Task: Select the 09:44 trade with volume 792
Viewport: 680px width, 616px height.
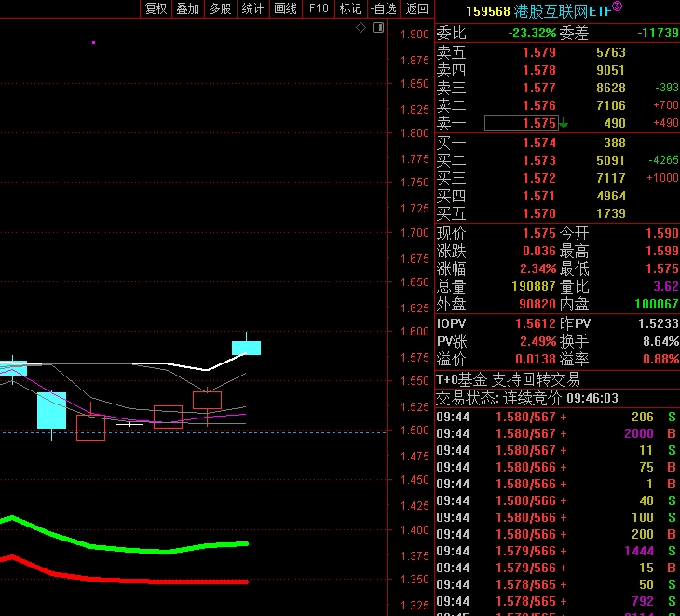Action: pyautogui.click(x=556, y=602)
